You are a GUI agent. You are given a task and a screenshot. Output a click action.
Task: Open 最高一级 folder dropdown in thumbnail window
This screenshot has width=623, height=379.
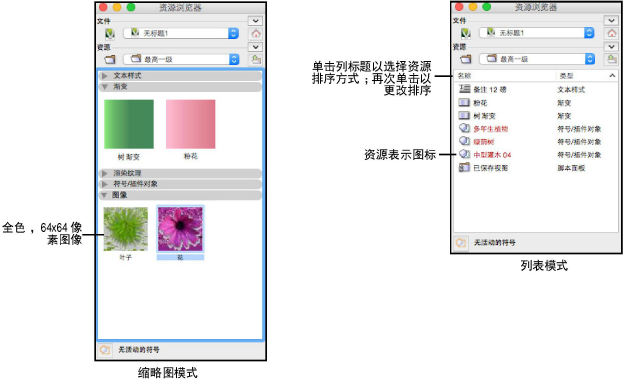[181, 59]
